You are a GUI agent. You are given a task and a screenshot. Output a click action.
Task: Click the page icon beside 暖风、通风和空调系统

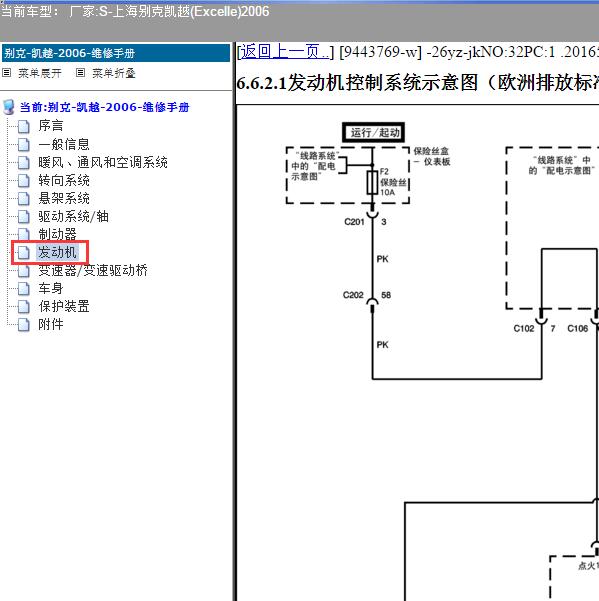coord(24,163)
